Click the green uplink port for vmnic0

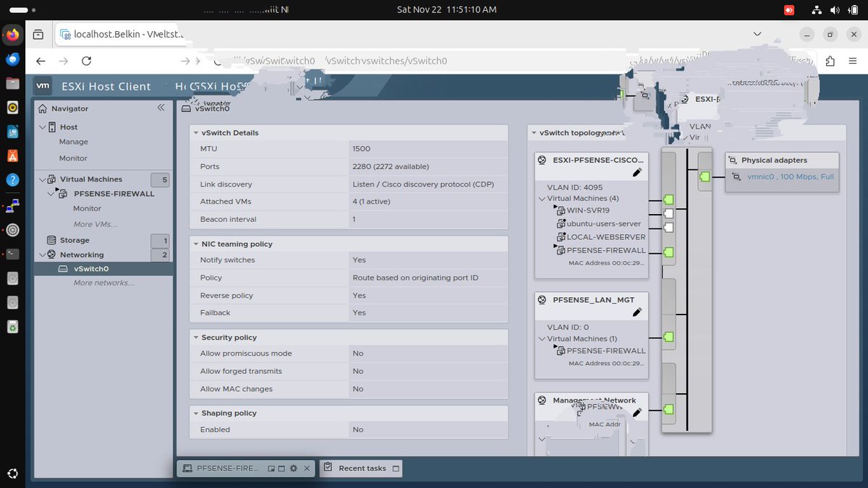click(704, 176)
